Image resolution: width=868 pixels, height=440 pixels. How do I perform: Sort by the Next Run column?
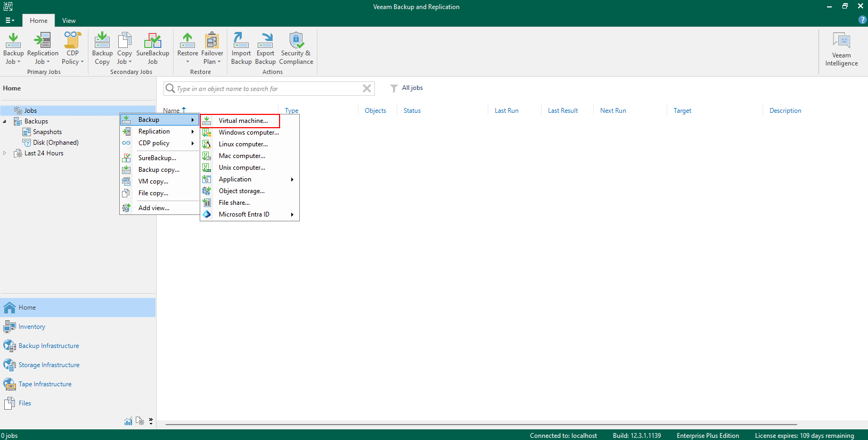coord(613,111)
